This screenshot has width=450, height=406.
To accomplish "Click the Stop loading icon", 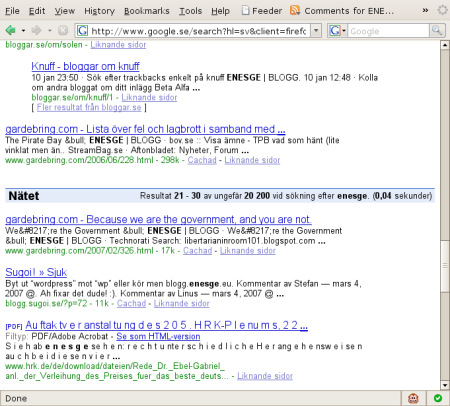I will pyautogui.click(x=63, y=31).
